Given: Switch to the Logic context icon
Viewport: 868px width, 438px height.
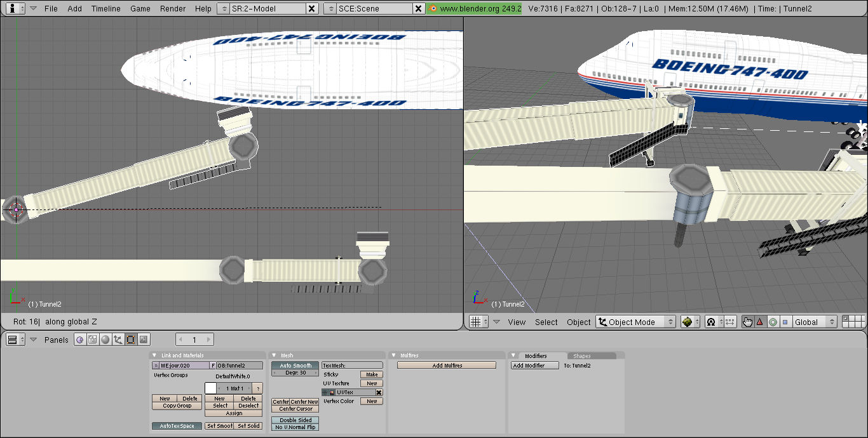Looking at the screenshot, I should pyautogui.click(x=80, y=340).
